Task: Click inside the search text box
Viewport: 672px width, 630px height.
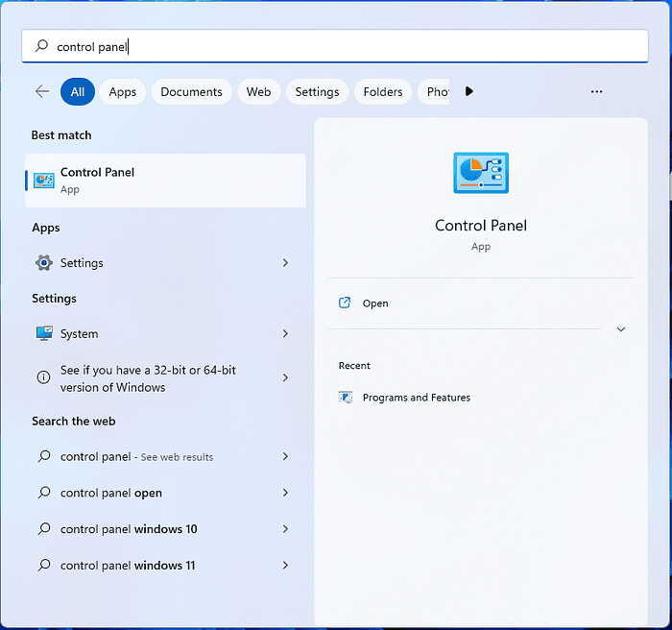Action: tap(336, 46)
